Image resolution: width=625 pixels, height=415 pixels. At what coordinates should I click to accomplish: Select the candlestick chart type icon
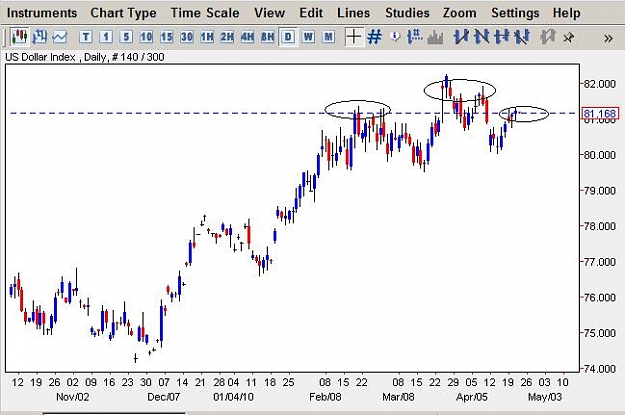click(x=20, y=37)
